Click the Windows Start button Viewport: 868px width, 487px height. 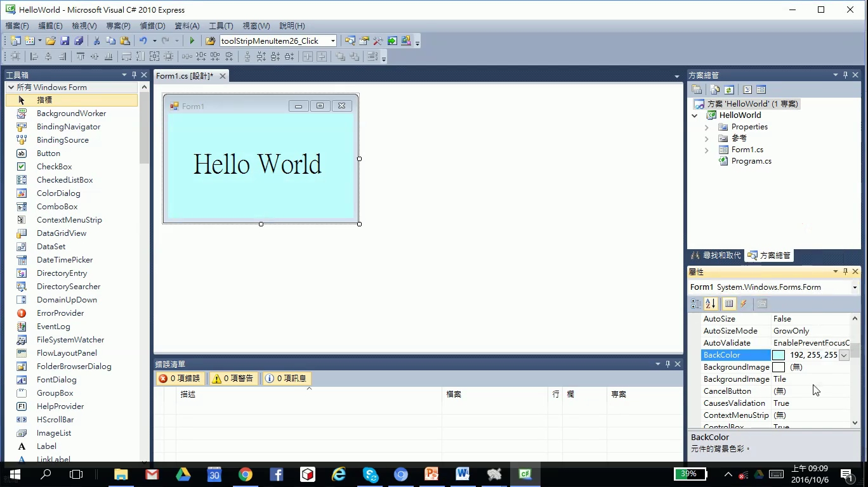coord(15,474)
